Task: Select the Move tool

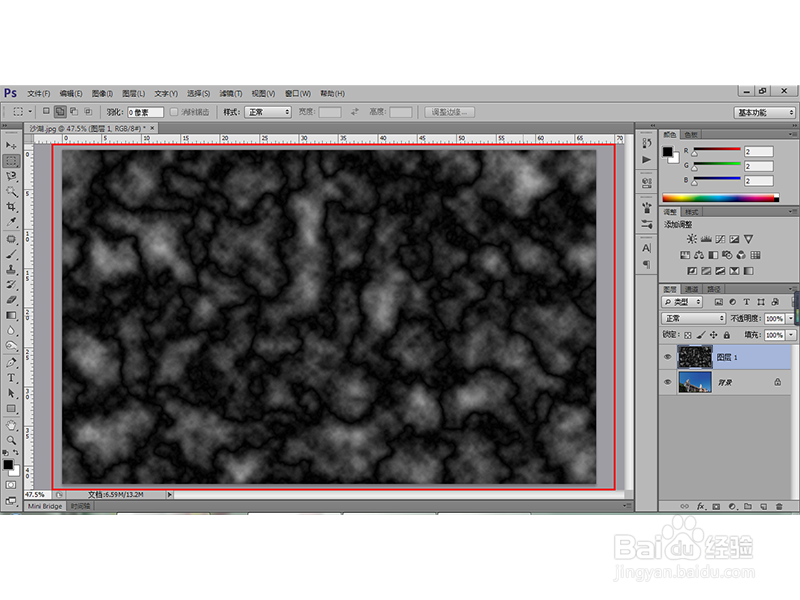Action: click(x=11, y=145)
